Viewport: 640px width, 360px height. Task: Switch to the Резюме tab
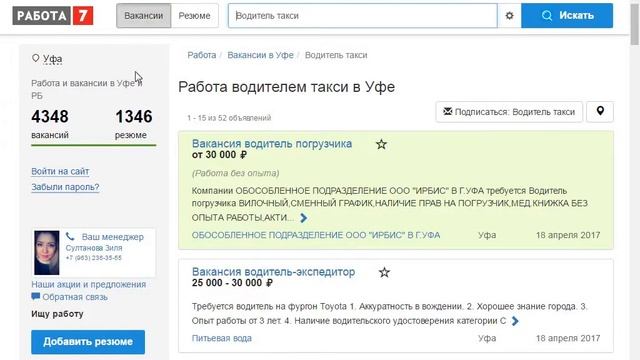tap(194, 16)
